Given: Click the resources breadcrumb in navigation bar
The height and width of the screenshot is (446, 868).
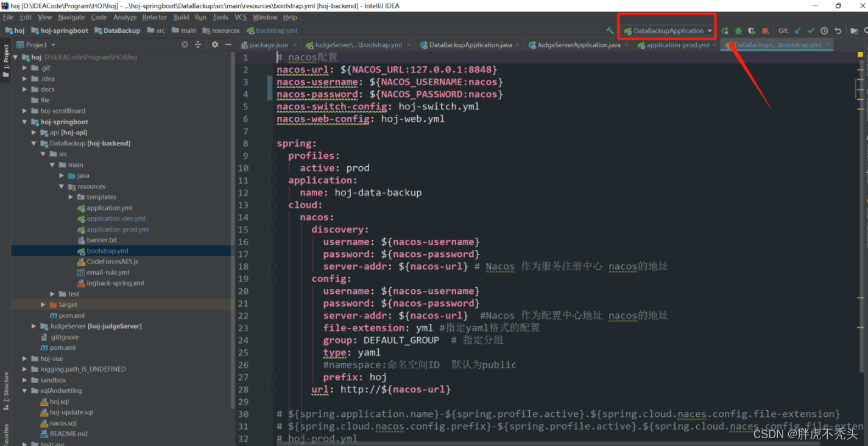Looking at the screenshot, I should coord(222,30).
